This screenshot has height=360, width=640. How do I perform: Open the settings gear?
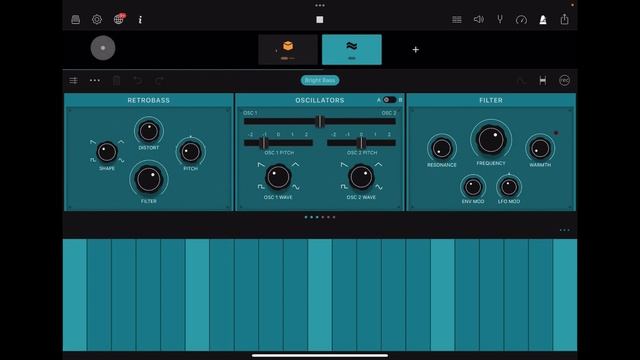(97, 20)
